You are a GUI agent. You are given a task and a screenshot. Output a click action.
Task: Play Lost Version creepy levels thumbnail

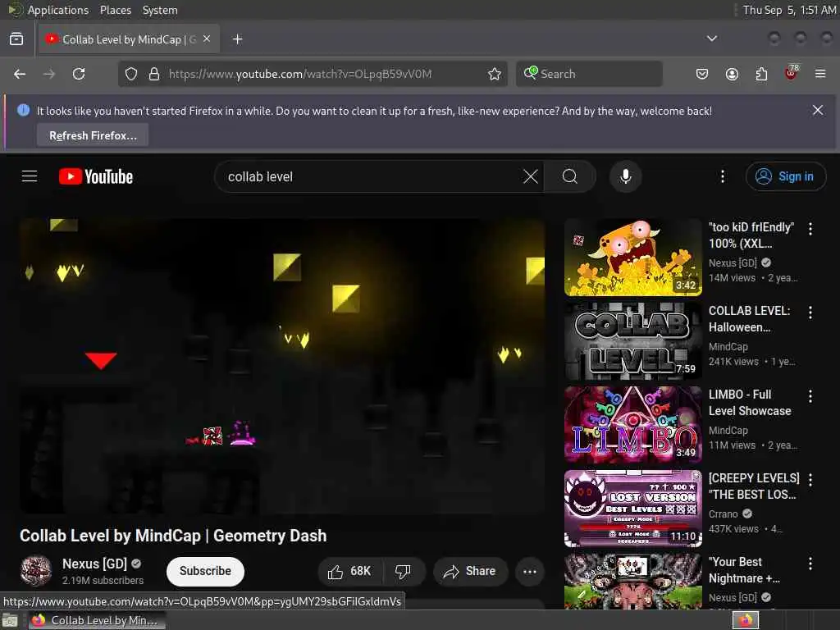click(632, 509)
